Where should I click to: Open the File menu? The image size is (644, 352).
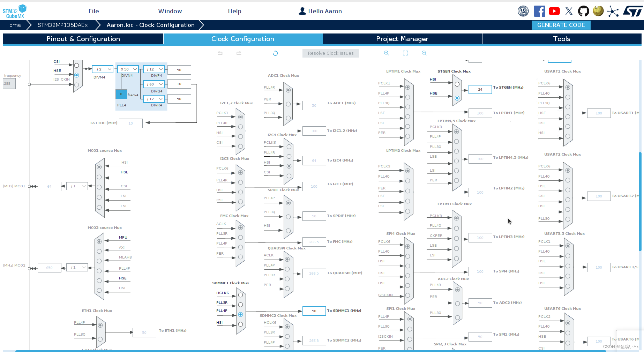coord(93,11)
